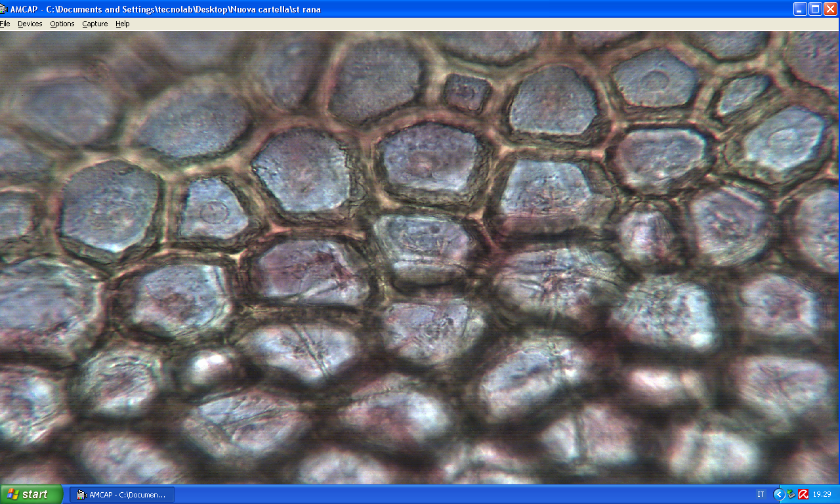Select the AMCAP taskbar button
This screenshot has height=504, width=840.
(x=122, y=495)
